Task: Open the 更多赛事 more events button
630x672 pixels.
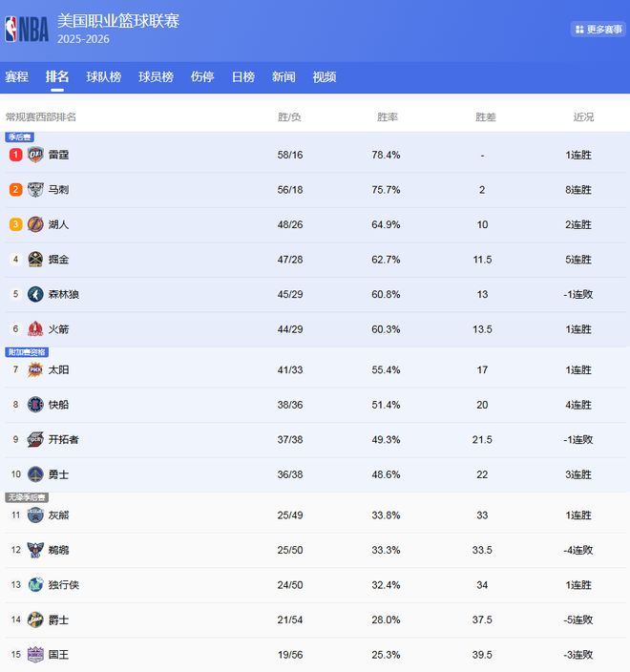Action: click(x=598, y=30)
